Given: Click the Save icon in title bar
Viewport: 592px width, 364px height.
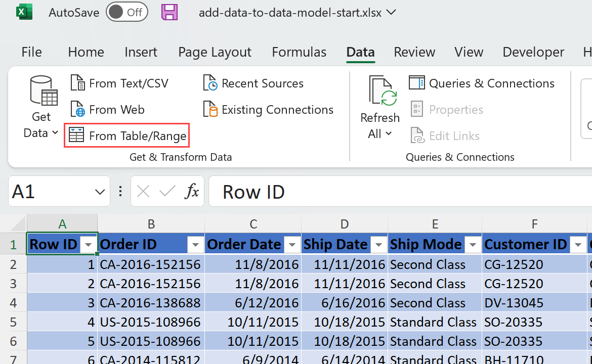Looking at the screenshot, I should coord(170,12).
